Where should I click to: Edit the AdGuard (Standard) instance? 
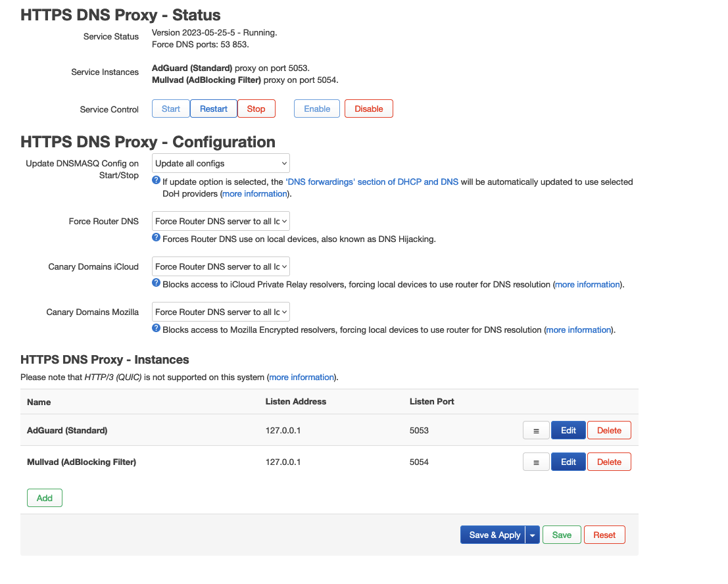pyautogui.click(x=568, y=430)
